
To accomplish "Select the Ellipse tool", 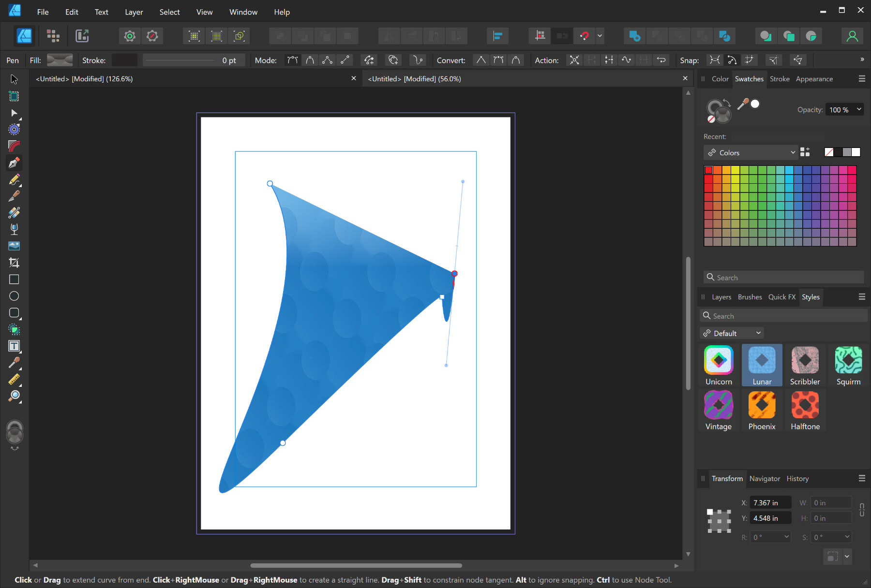I will [x=14, y=296].
